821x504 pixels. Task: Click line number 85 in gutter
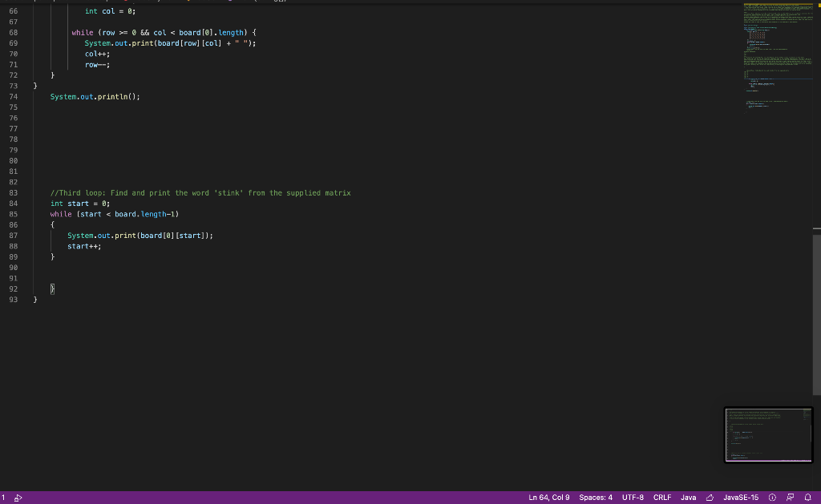(x=13, y=215)
